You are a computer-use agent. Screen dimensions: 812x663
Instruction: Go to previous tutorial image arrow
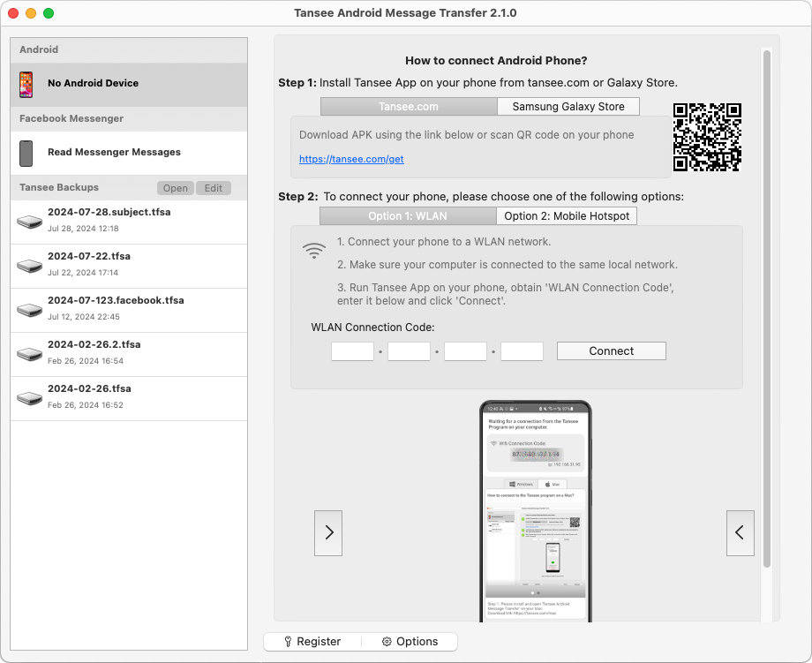[740, 533]
